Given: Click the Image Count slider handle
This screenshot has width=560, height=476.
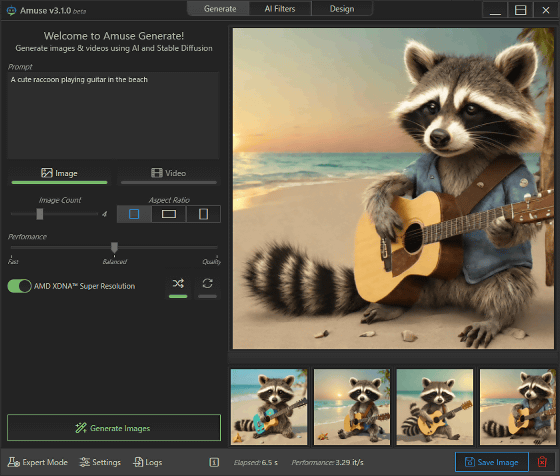Looking at the screenshot, I should [x=40, y=214].
